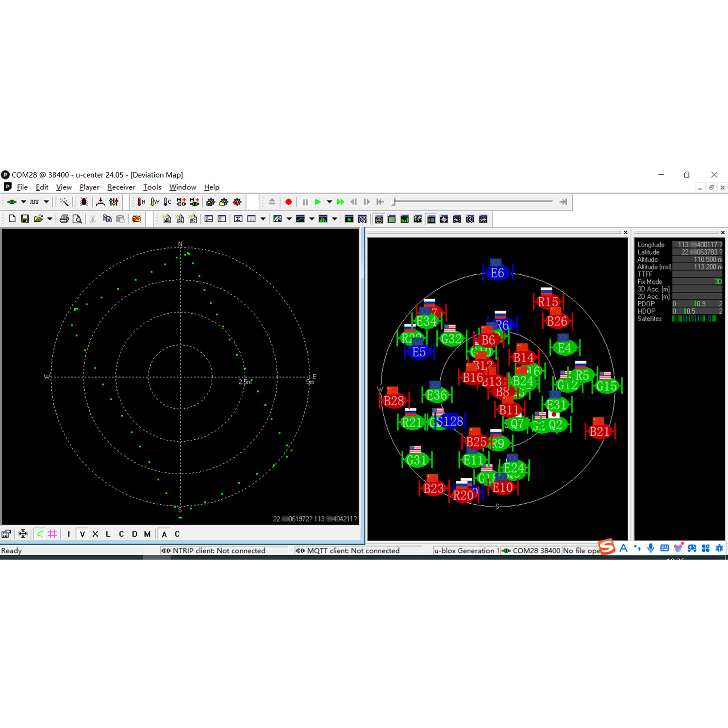
Task: Click NTRIP client status in status bar
Action: click(x=218, y=550)
